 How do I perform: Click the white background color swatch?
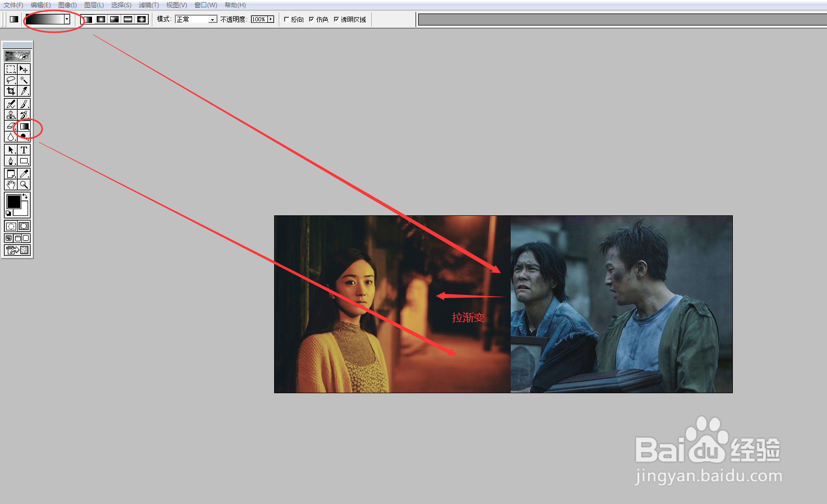[x=23, y=211]
